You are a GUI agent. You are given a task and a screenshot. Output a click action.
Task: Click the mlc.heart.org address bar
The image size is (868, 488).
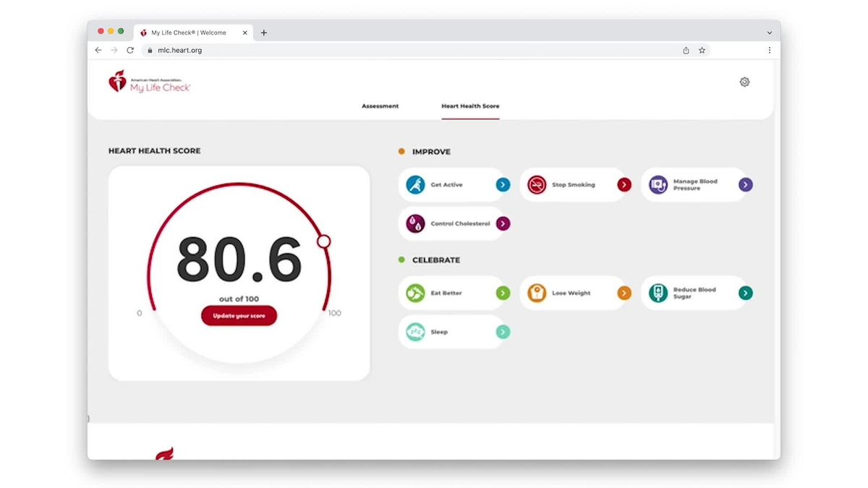(427, 50)
